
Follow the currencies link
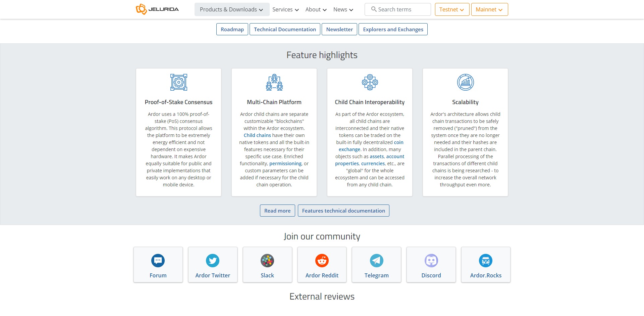pos(373,164)
